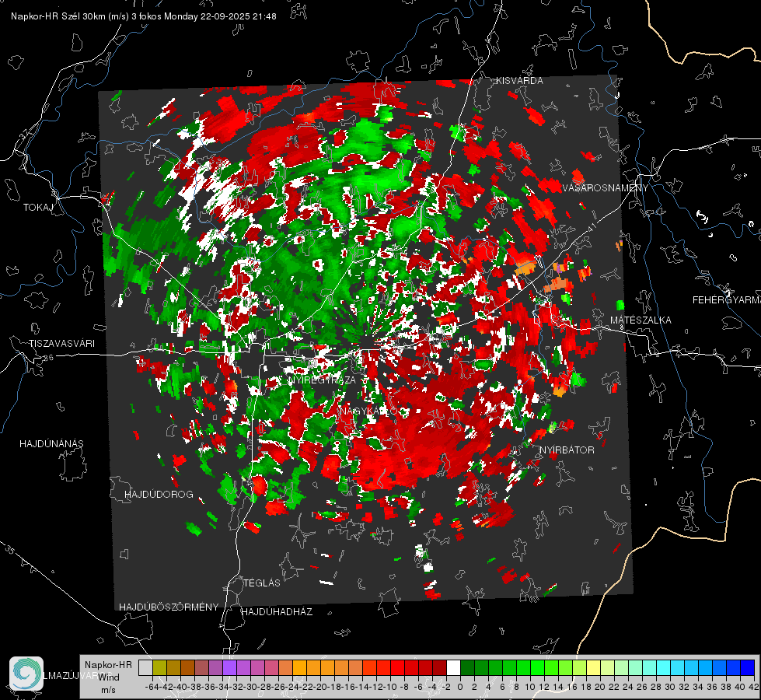
Task: Click the swirl weather logo icon
Action: (26, 674)
